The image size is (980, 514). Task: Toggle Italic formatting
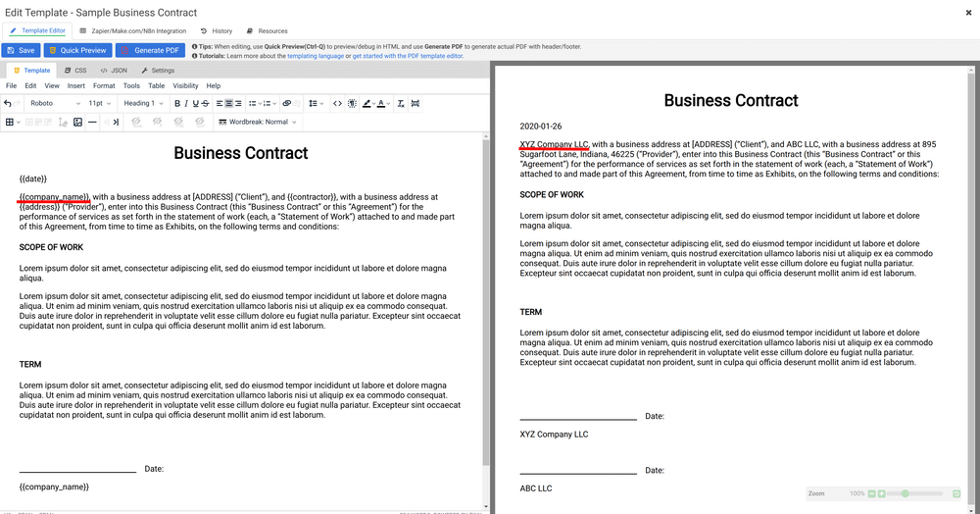[185, 103]
